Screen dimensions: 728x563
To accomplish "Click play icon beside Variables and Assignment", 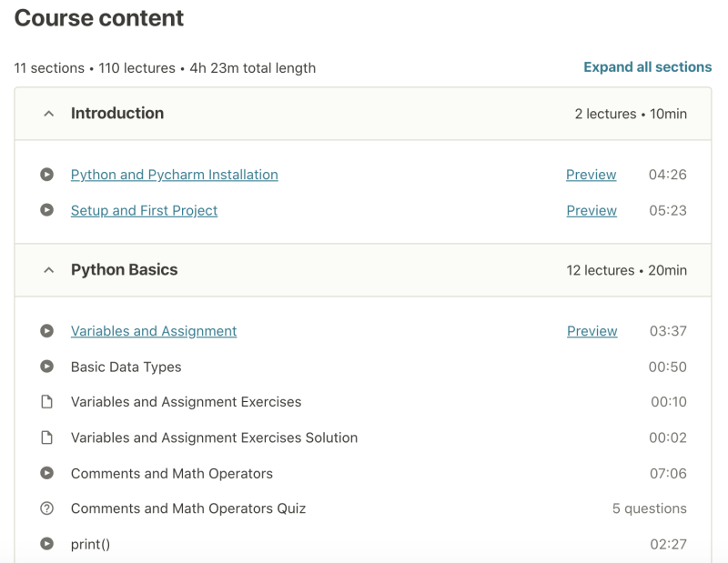I will [47, 331].
